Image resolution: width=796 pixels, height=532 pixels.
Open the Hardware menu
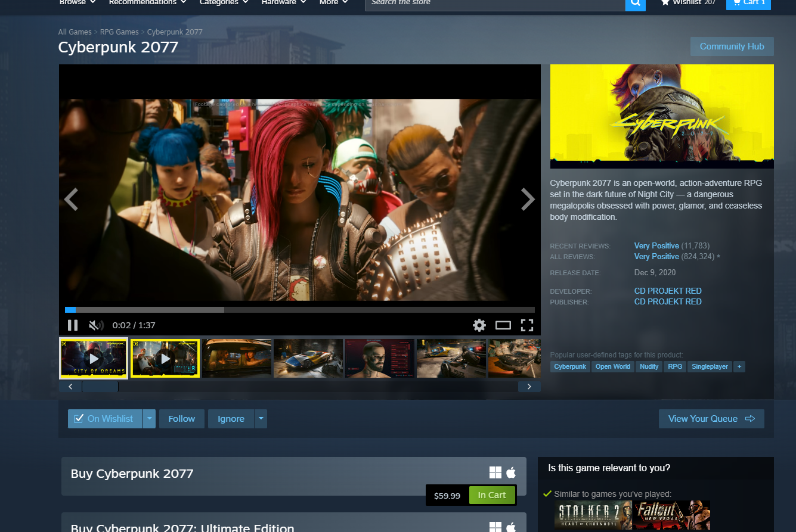pos(284,2)
